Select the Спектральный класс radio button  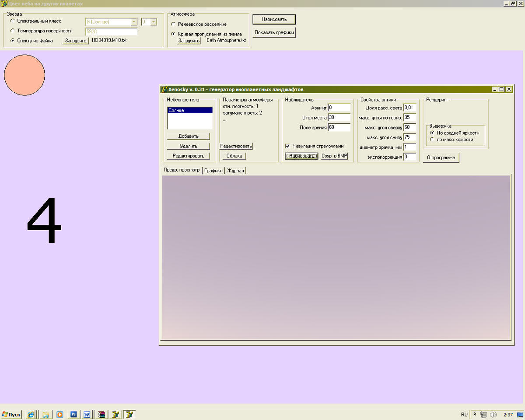tap(12, 21)
